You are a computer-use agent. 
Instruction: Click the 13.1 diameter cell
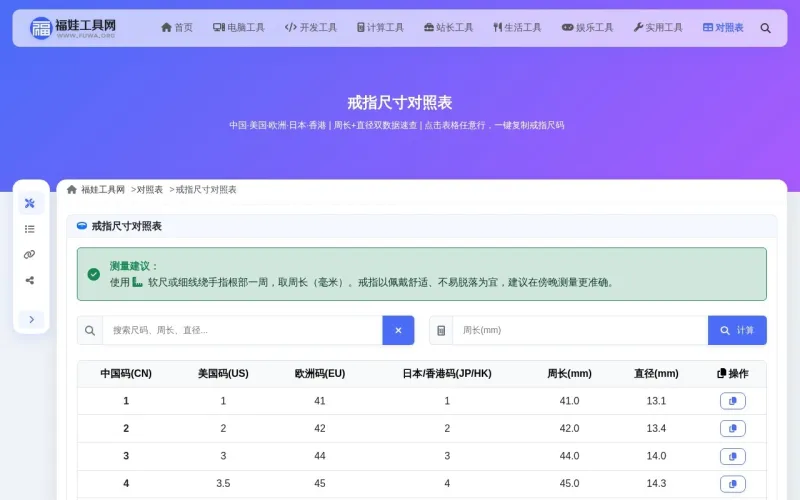click(x=656, y=401)
